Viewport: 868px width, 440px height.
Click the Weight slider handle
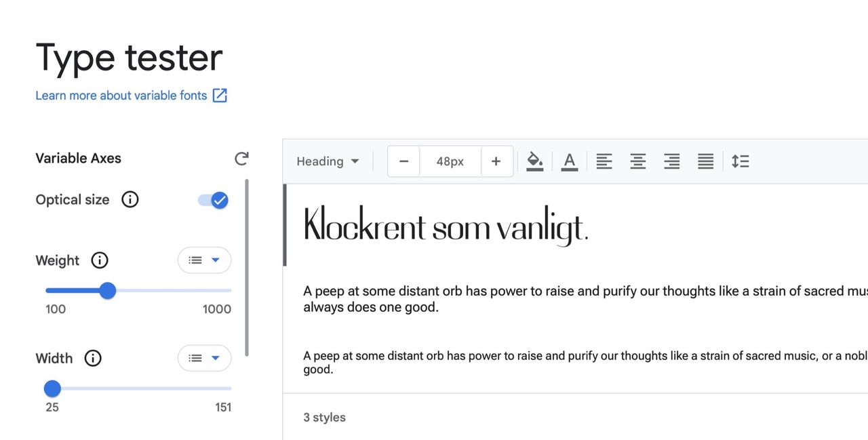coord(107,291)
